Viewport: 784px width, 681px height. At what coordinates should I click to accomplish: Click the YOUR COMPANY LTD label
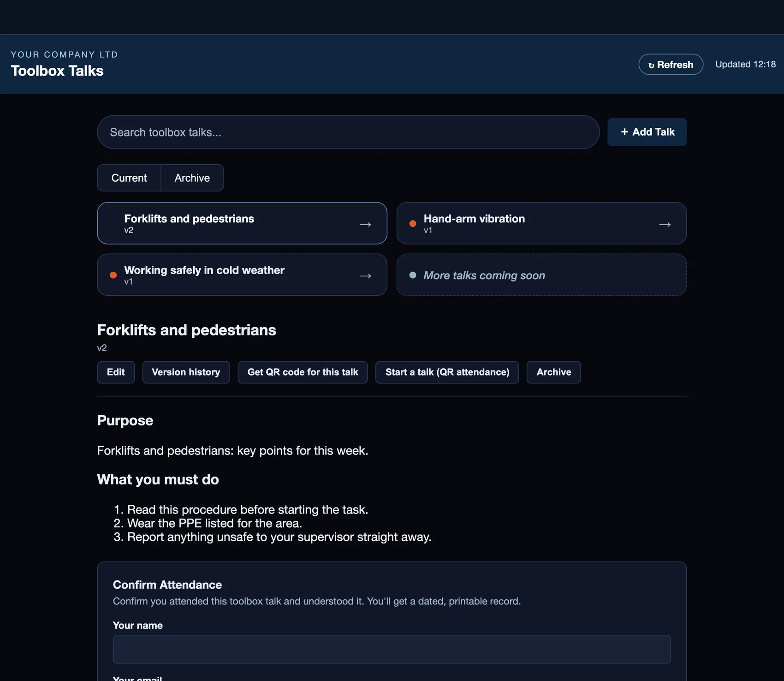(65, 54)
